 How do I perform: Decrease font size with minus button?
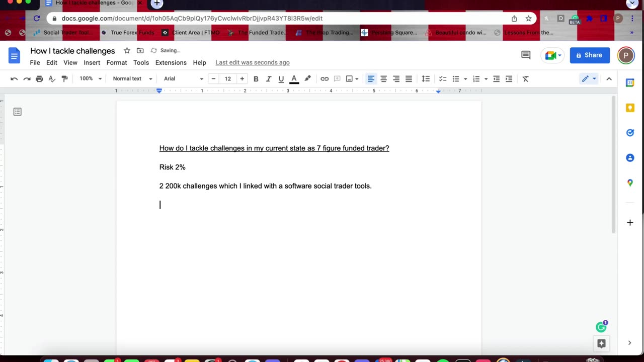tap(213, 79)
